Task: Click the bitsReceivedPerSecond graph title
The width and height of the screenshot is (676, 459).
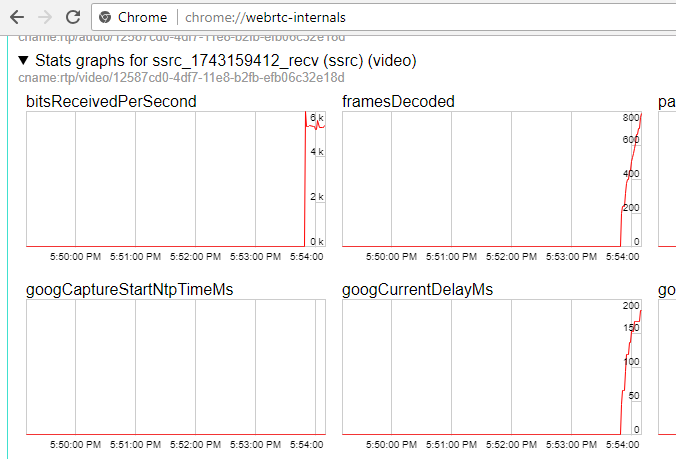Action: pos(110,101)
